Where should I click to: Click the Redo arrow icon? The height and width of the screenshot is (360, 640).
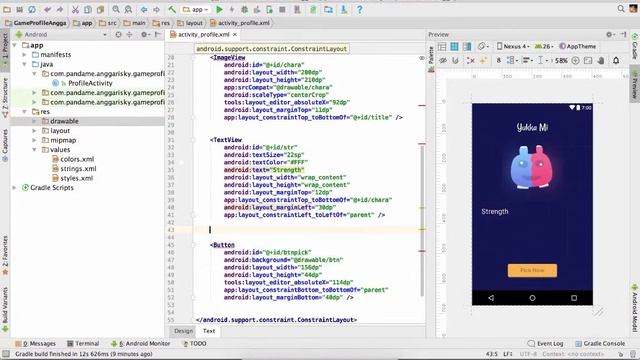click(x=60, y=9)
